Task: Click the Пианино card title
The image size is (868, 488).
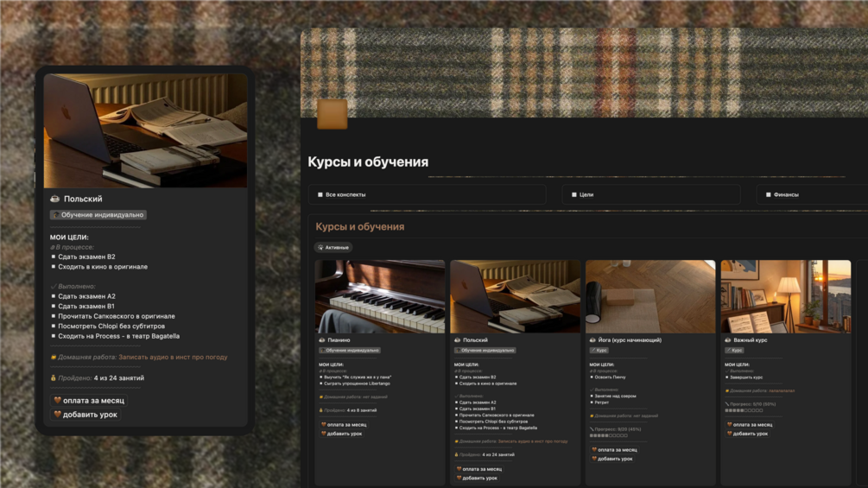Action: click(x=339, y=340)
